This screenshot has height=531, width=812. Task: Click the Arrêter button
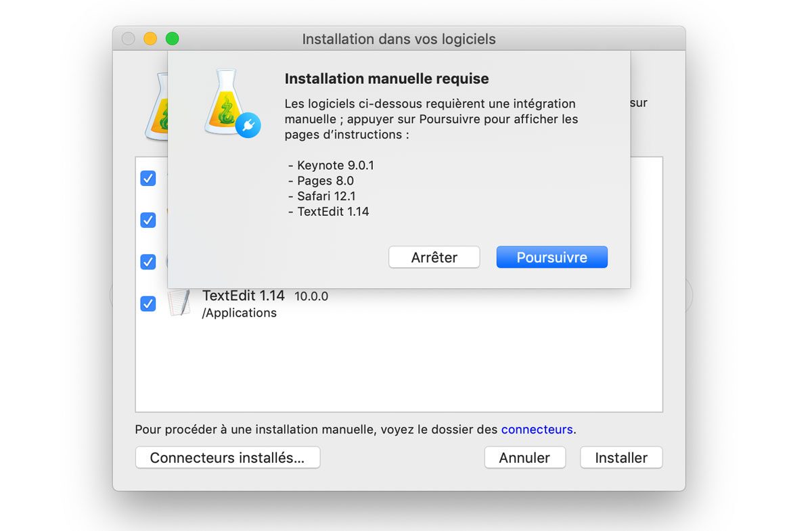(x=434, y=257)
